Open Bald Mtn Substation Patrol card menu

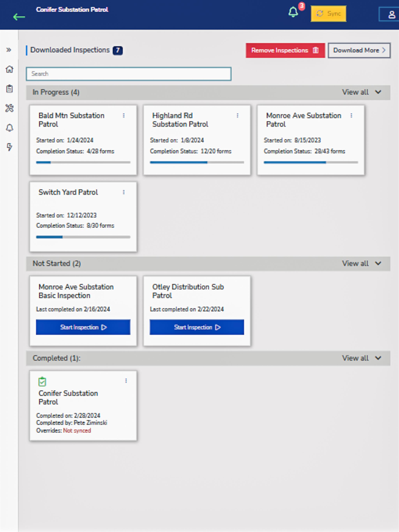(x=124, y=116)
